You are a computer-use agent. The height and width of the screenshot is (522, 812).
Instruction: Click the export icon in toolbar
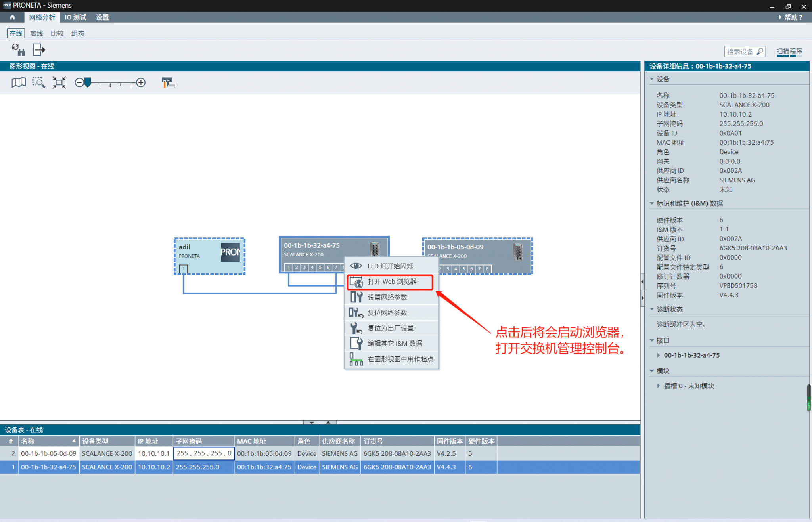(x=39, y=50)
